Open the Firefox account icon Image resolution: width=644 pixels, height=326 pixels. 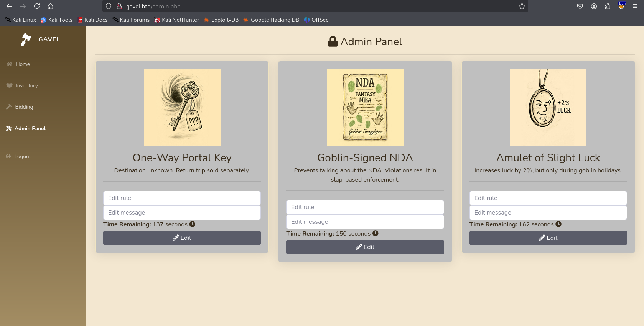tap(594, 6)
